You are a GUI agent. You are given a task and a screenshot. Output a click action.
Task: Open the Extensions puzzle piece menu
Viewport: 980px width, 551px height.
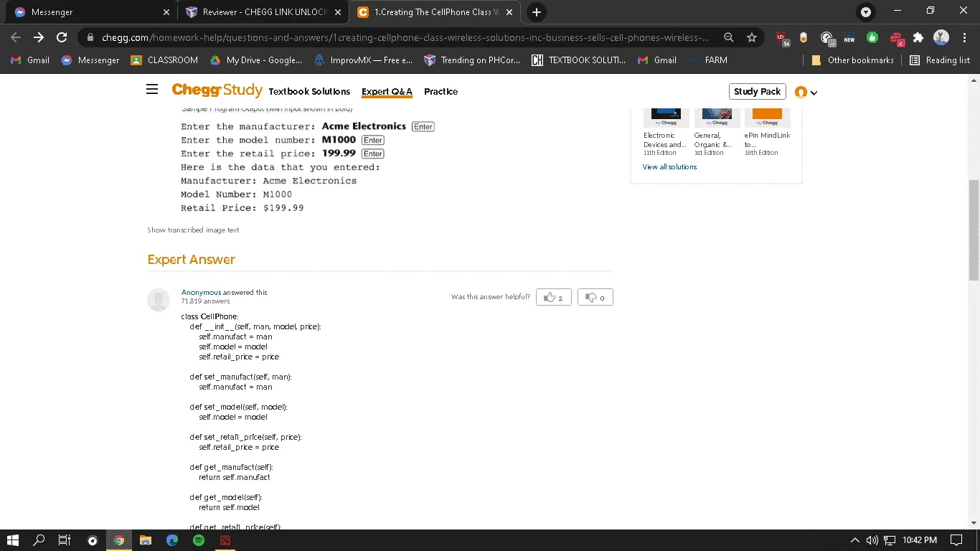tap(918, 38)
